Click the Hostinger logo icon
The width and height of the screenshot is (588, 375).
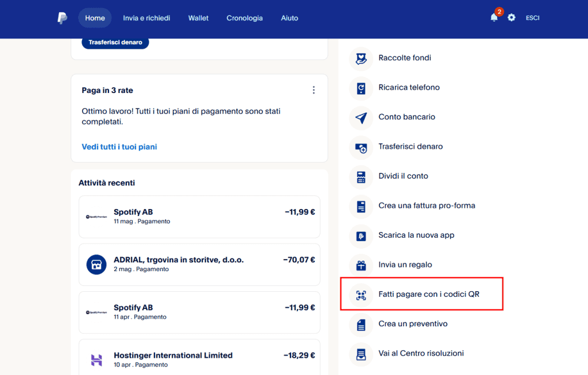tap(96, 360)
